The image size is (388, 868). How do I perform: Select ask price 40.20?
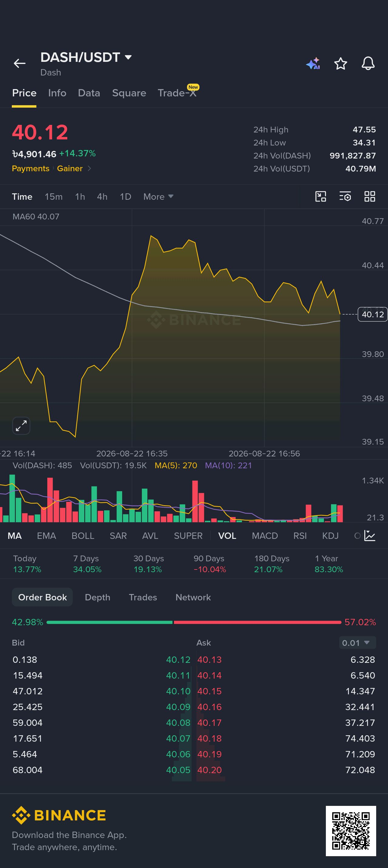coord(209,770)
